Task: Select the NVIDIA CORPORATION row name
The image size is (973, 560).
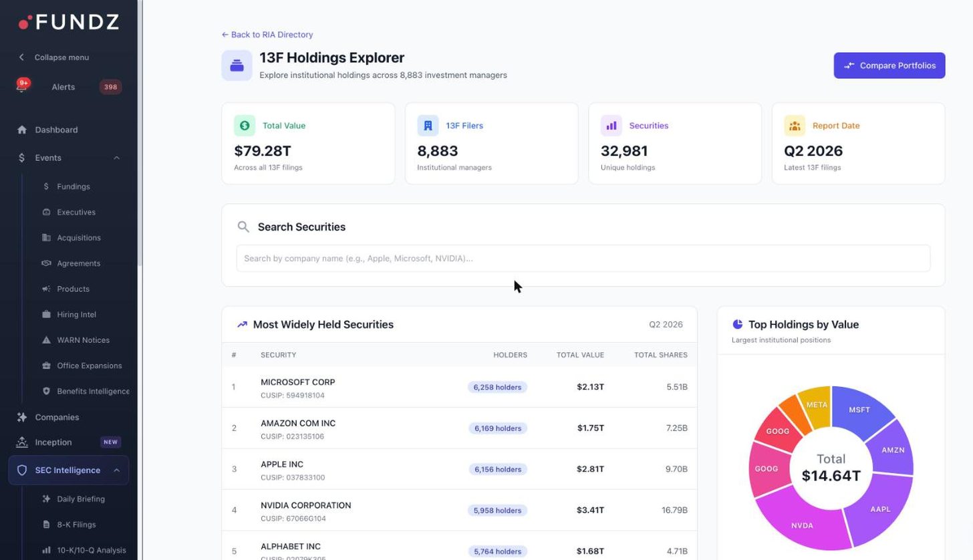Action: [x=305, y=506]
